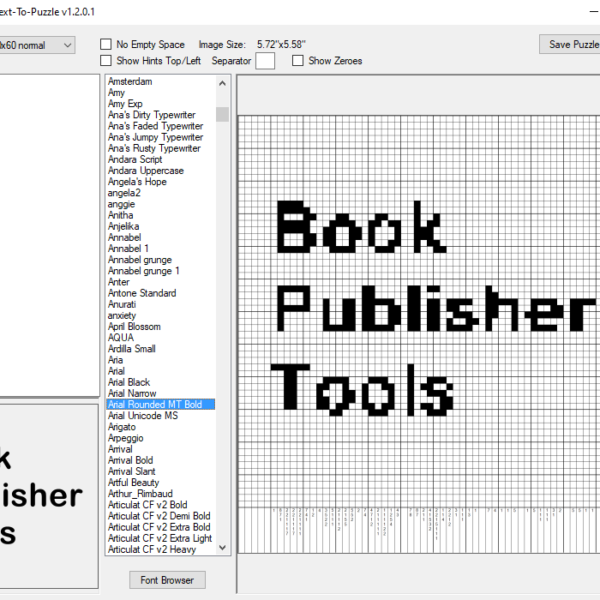
Task: Click the font list scroll up arrow
Action: pos(222,83)
